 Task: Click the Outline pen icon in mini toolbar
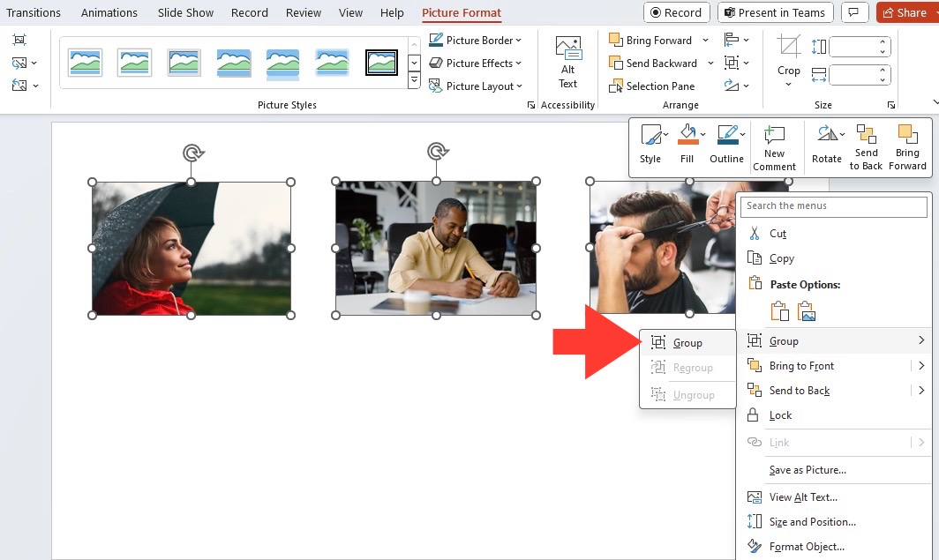click(727, 135)
